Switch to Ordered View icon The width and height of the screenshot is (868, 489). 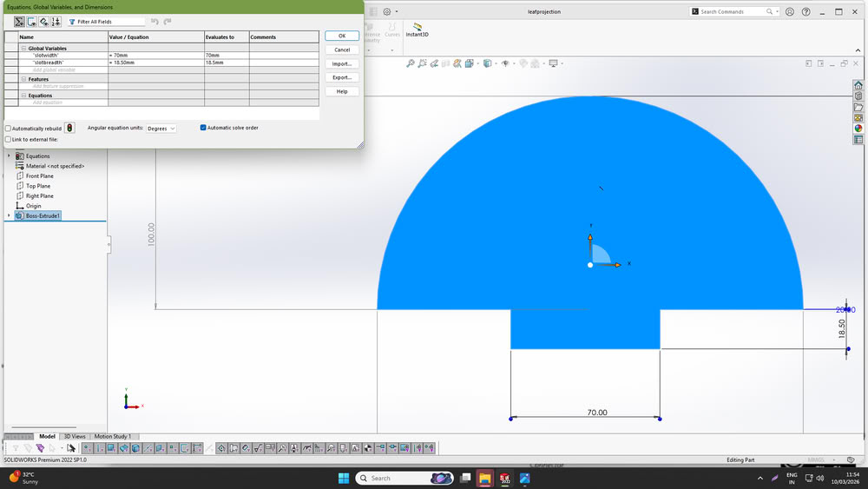tap(56, 22)
